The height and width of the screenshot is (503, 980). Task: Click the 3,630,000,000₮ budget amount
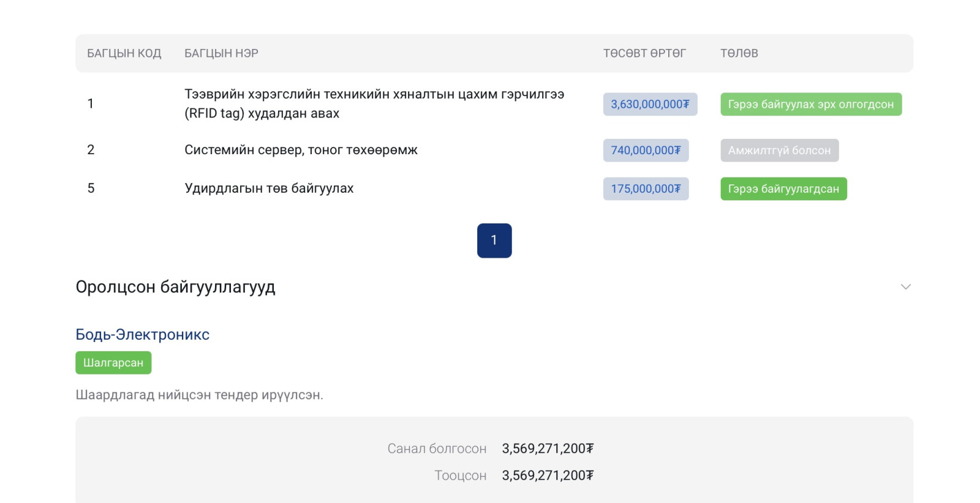pyautogui.click(x=650, y=105)
